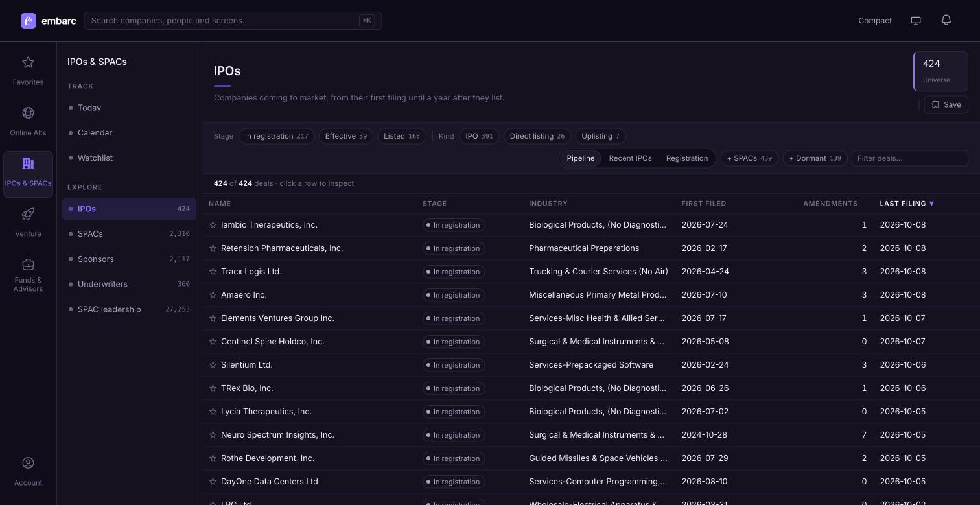Click the Filter deals input

(x=909, y=158)
